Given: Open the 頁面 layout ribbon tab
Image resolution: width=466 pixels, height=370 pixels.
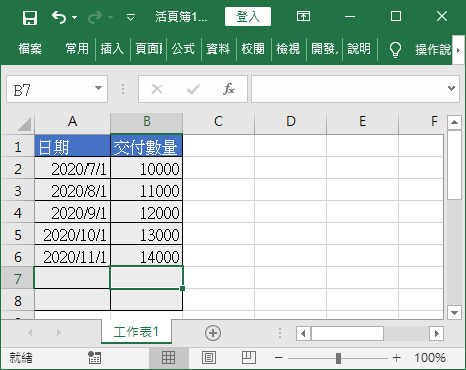Looking at the screenshot, I should (x=149, y=49).
